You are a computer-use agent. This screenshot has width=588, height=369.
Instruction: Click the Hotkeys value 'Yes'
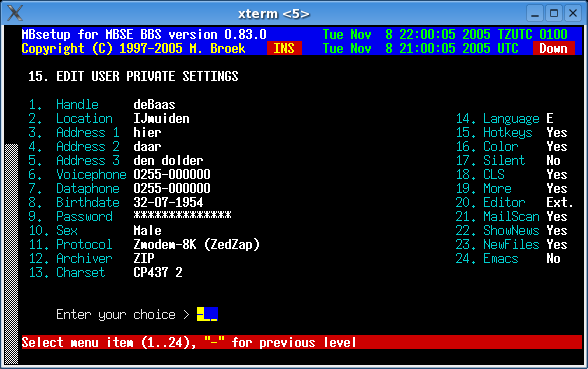557,132
